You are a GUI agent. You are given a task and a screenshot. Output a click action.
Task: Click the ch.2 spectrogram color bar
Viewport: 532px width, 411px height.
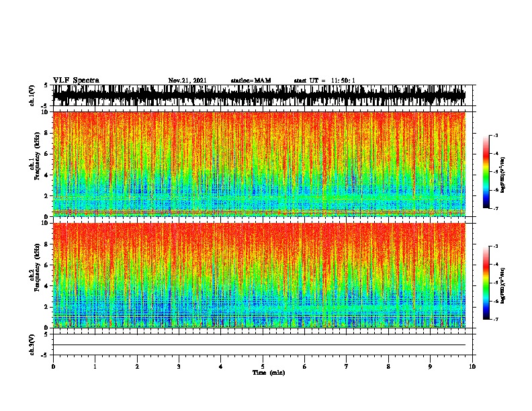[x=486, y=283]
